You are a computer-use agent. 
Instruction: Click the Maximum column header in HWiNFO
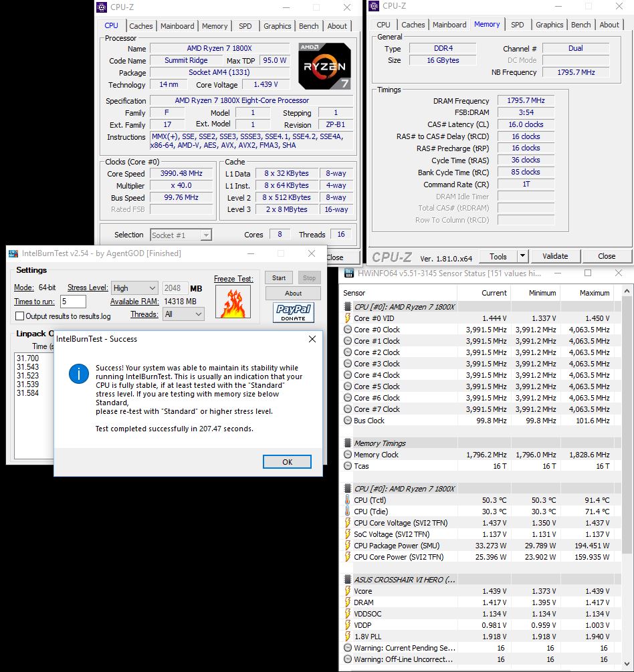click(589, 293)
